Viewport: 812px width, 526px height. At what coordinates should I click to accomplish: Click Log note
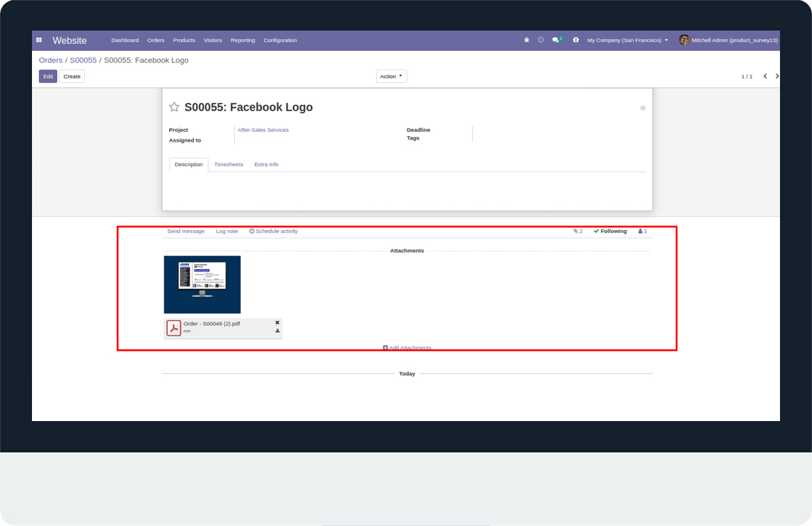pos(227,231)
